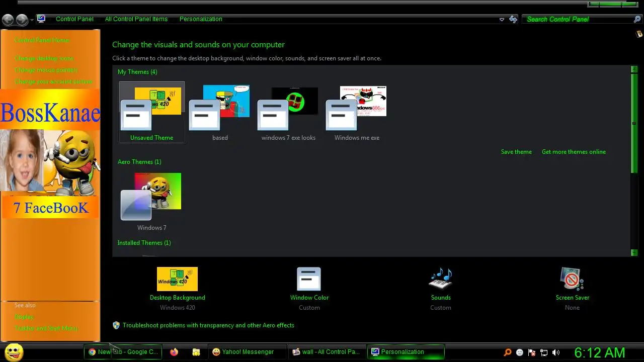This screenshot has height=362, width=644.
Task: Open the recent pages dropdown beside navigation arrows
Action: click(x=32, y=20)
